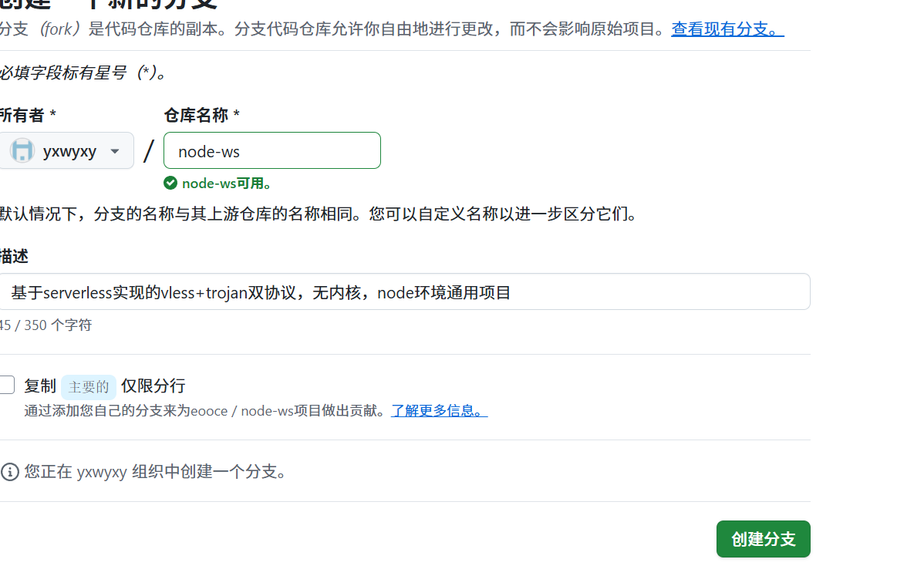Follow the 了解更多信息 link
The image size is (924, 576).
click(x=439, y=410)
